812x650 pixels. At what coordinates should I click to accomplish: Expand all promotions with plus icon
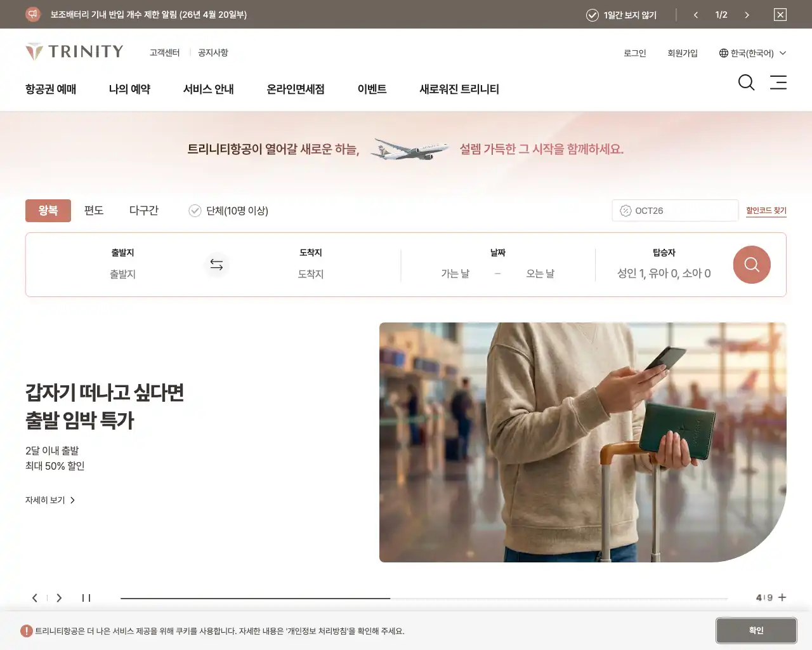coord(782,597)
